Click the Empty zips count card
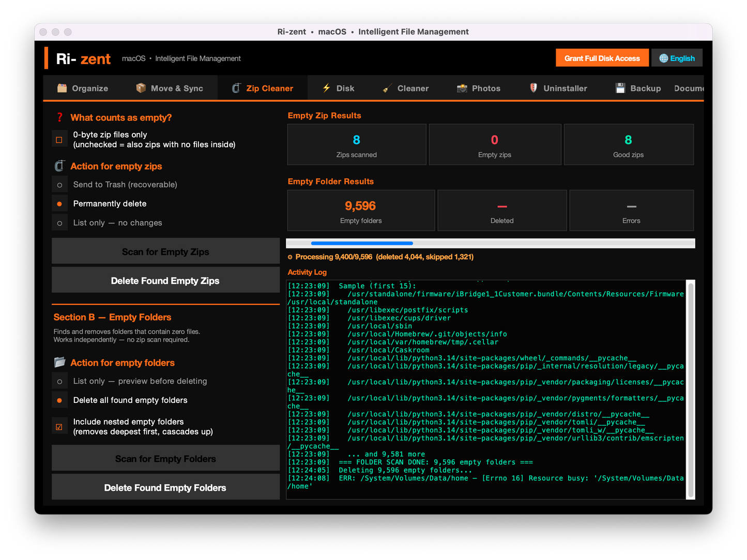Image resolution: width=747 pixels, height=560 pixels. [x=495, y=145]
